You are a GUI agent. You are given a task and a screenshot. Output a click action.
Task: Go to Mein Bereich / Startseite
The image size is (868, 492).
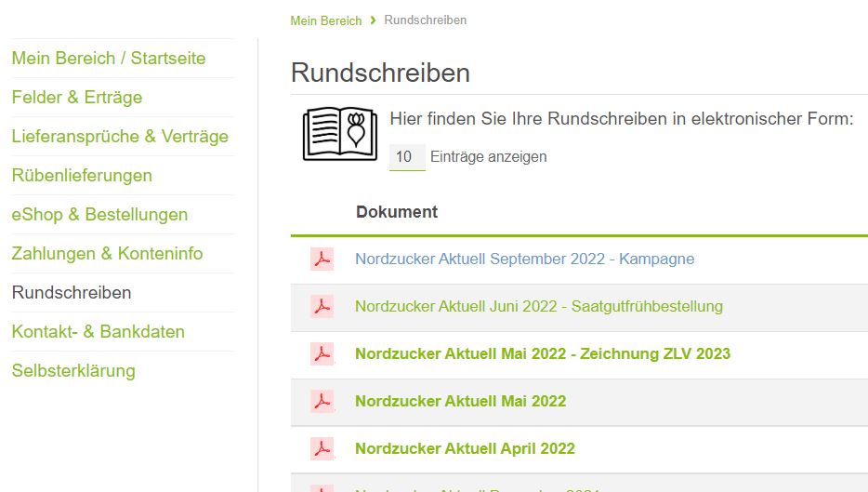pyautogui.click(x=109, y=59)
